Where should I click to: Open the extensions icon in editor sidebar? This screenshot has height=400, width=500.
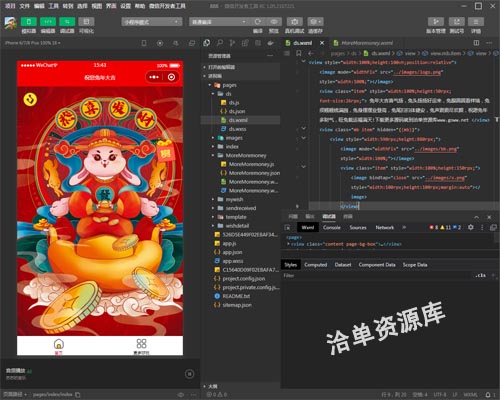point(245,43)
